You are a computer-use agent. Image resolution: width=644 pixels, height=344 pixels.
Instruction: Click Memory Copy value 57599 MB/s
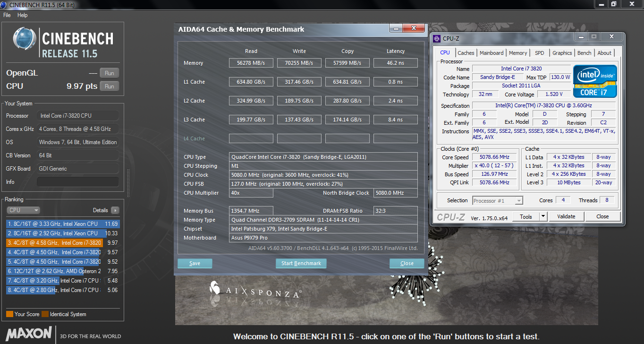347,63
